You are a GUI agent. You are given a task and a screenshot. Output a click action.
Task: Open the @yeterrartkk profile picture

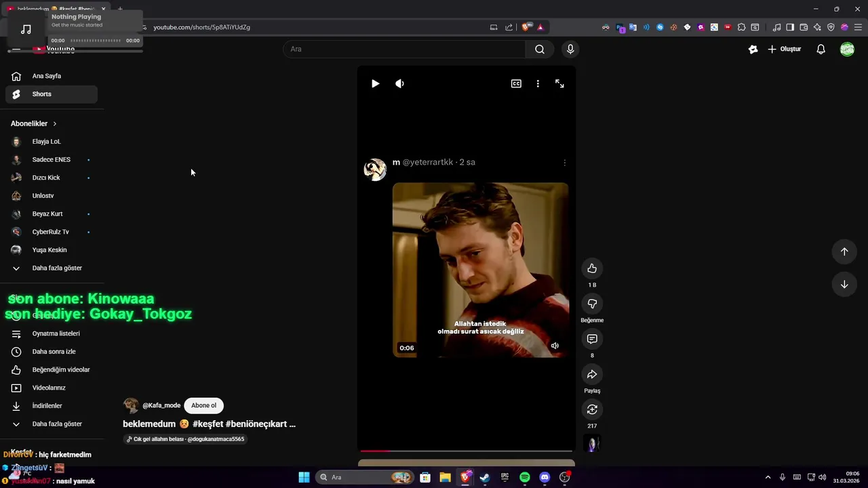375,169
